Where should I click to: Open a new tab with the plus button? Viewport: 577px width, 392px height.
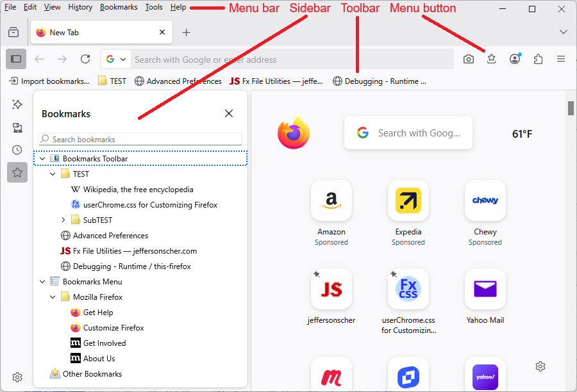[186, 33]
